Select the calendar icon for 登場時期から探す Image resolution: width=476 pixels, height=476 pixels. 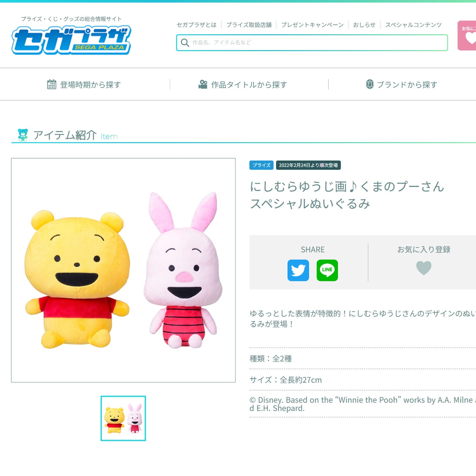51,84
